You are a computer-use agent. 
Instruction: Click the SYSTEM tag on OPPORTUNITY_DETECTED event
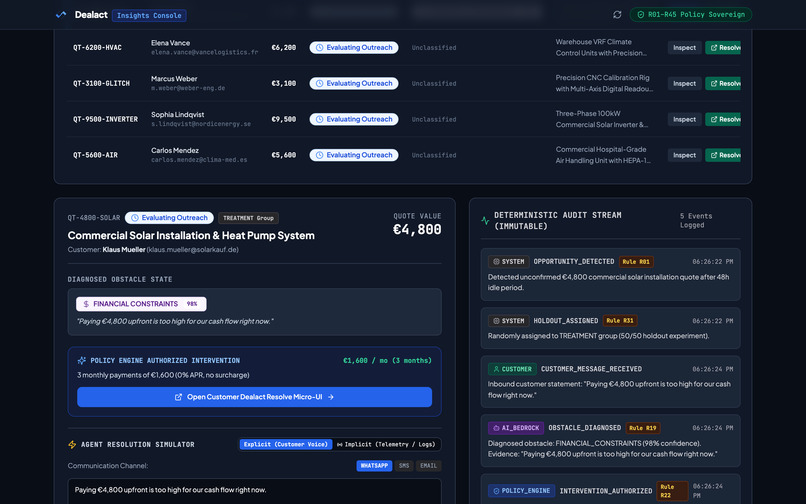click(508, 262)
